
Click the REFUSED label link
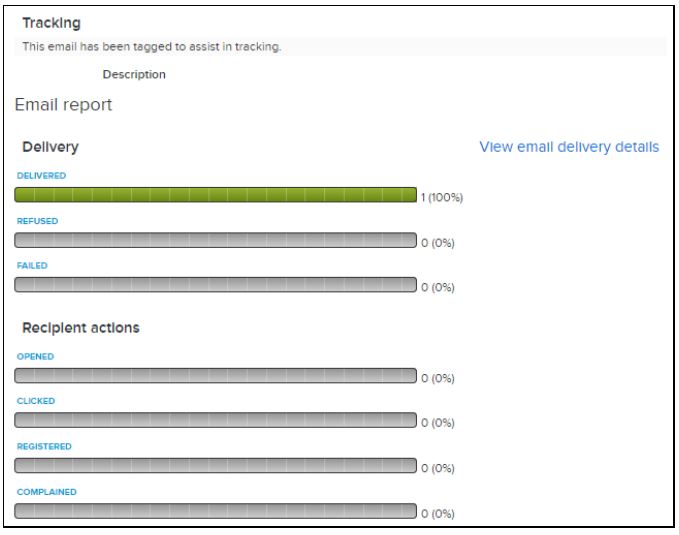point(37,221)
